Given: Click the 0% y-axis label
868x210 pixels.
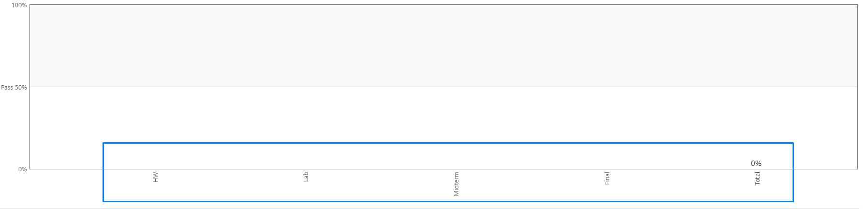Looking at the screenshot, I should click(x=22, y=169).
